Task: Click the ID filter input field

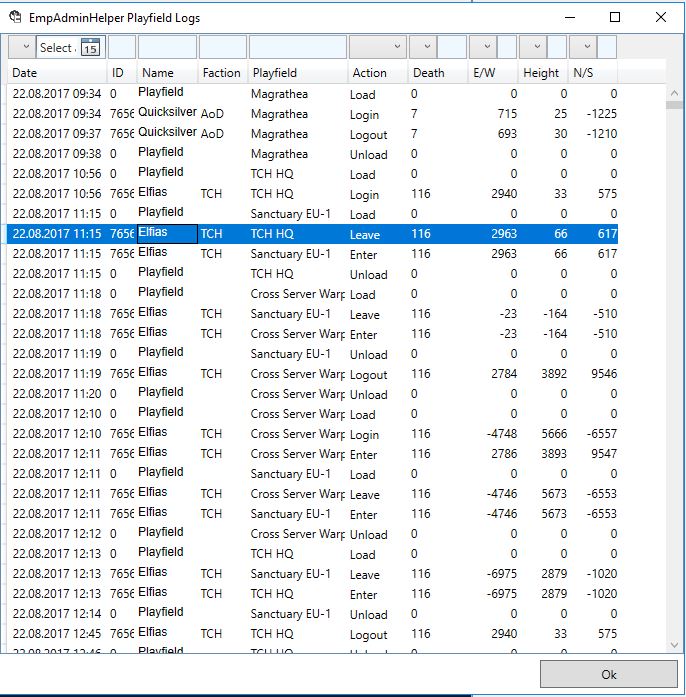Action: coord(122,47)
